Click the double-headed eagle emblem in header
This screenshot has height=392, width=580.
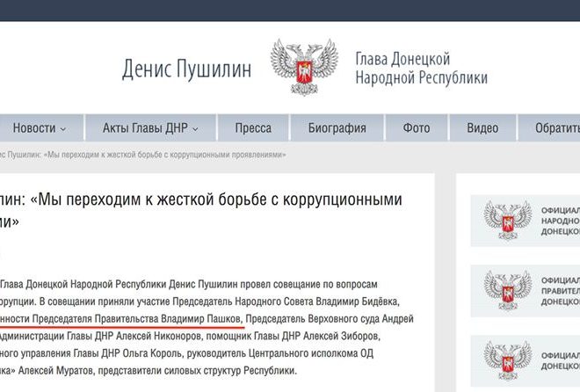304,67
